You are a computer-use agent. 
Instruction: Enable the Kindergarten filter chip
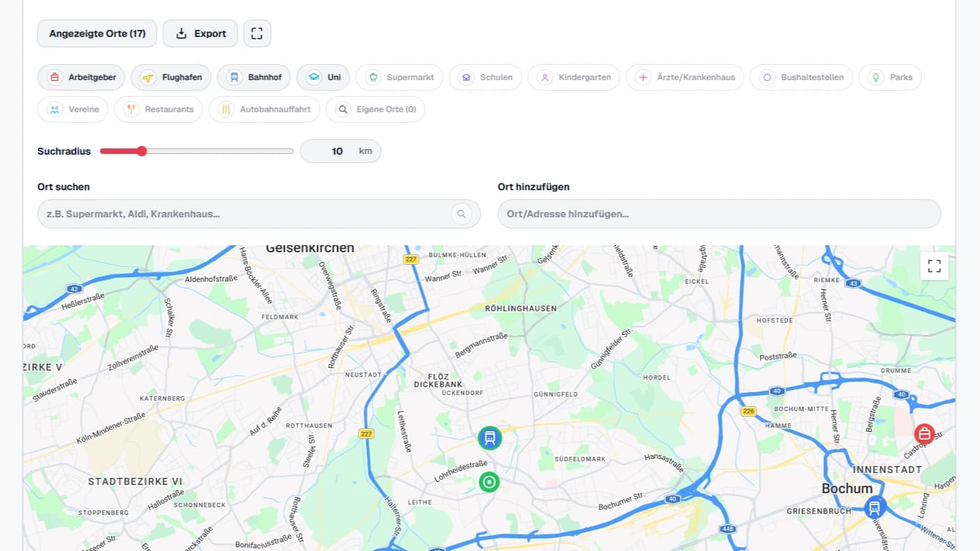pos(574,77)
